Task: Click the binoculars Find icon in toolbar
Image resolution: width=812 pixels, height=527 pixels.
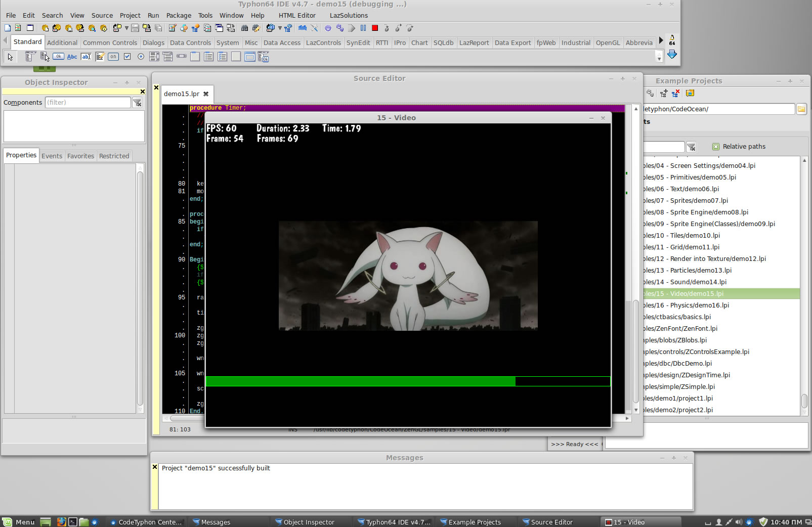Action: coord(245,28)
